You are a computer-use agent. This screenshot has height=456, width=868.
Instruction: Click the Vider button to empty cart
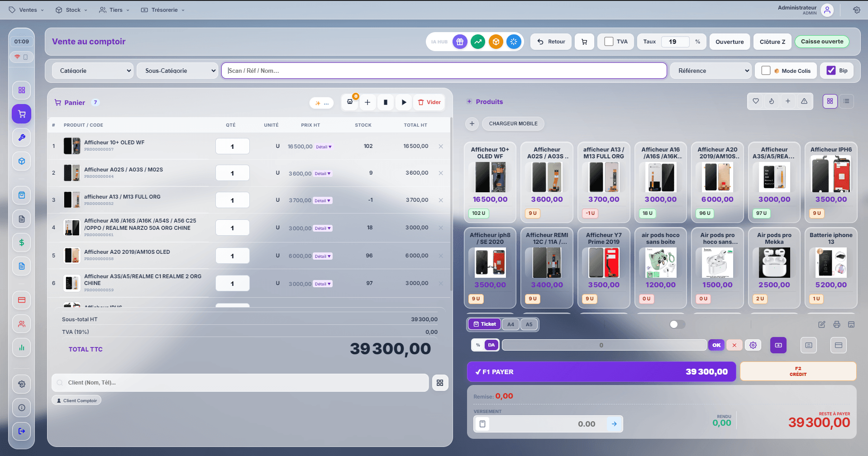(429, 102)
